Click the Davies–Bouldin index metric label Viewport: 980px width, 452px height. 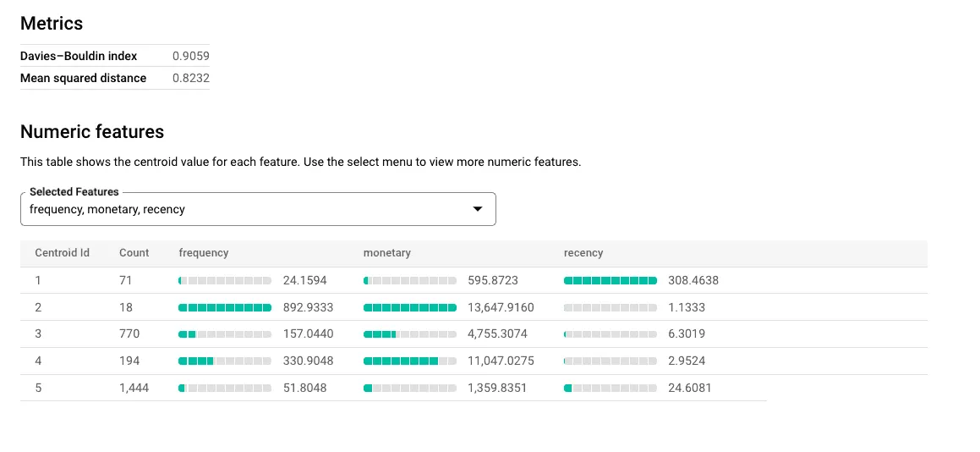click(79, 57)
